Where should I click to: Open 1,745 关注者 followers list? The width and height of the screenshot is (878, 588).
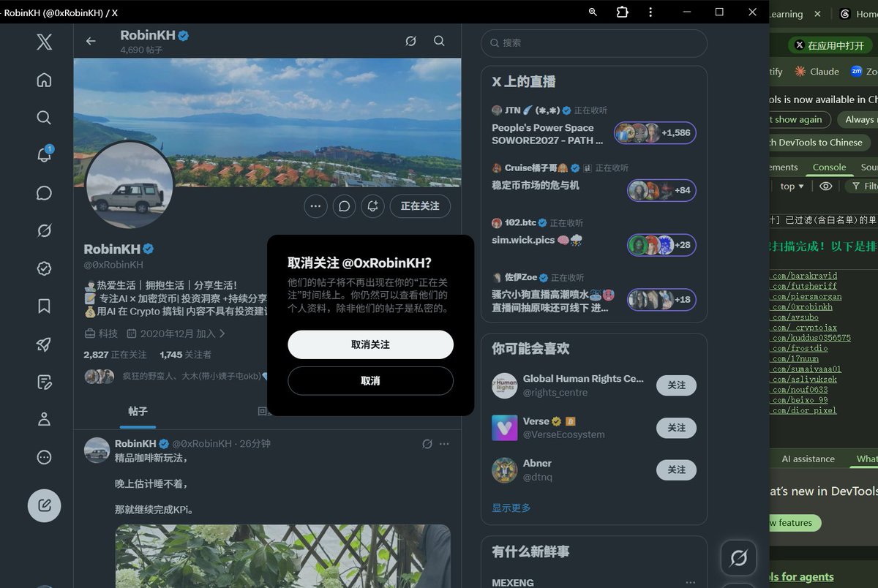tap(185, 355)
